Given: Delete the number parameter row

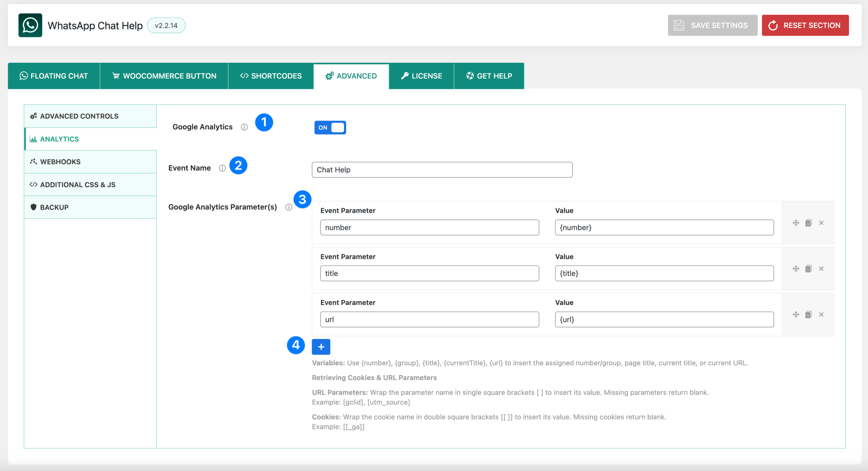Looking at the screenshot, I should click(821, 223).
